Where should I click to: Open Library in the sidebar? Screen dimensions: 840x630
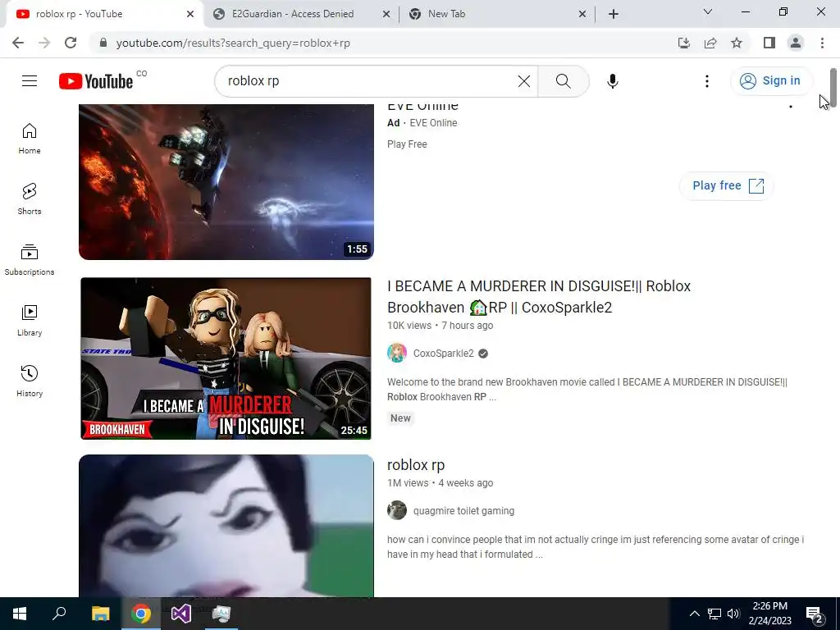(x=30, y=321)
